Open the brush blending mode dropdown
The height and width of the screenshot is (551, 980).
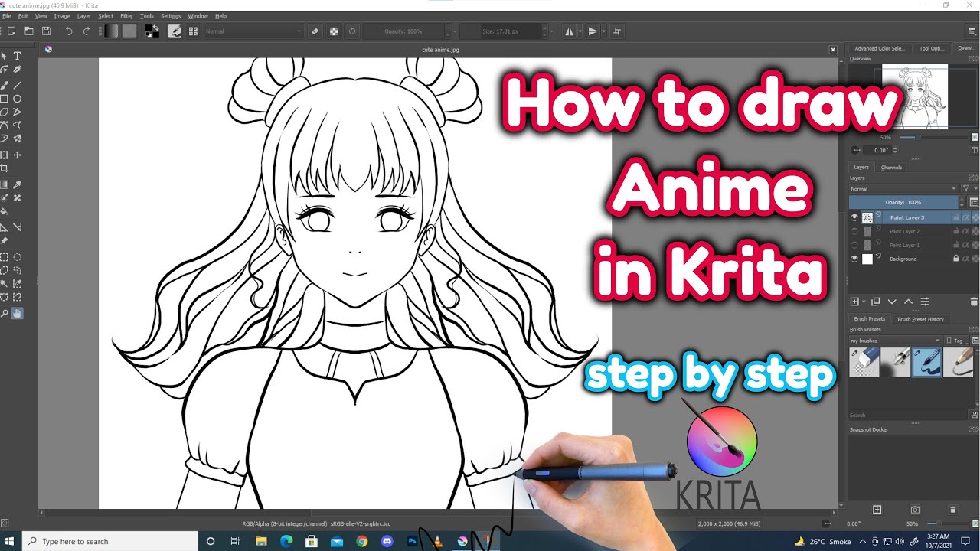point(253,31)
